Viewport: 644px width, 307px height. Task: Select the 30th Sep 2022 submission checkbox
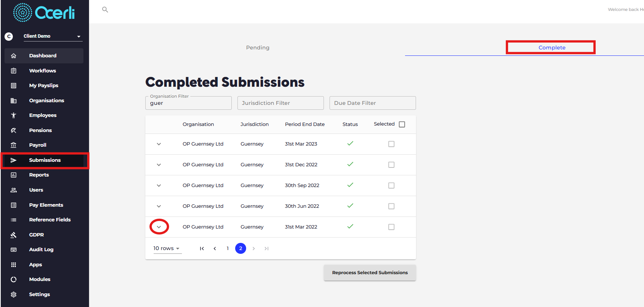(391, 186)
